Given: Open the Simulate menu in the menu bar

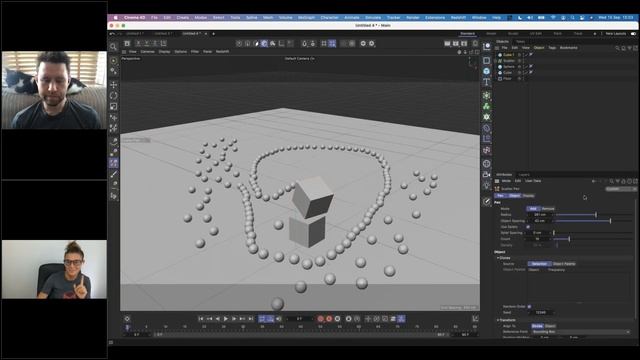Looking at the screenshot, I should tap(373, 18).
